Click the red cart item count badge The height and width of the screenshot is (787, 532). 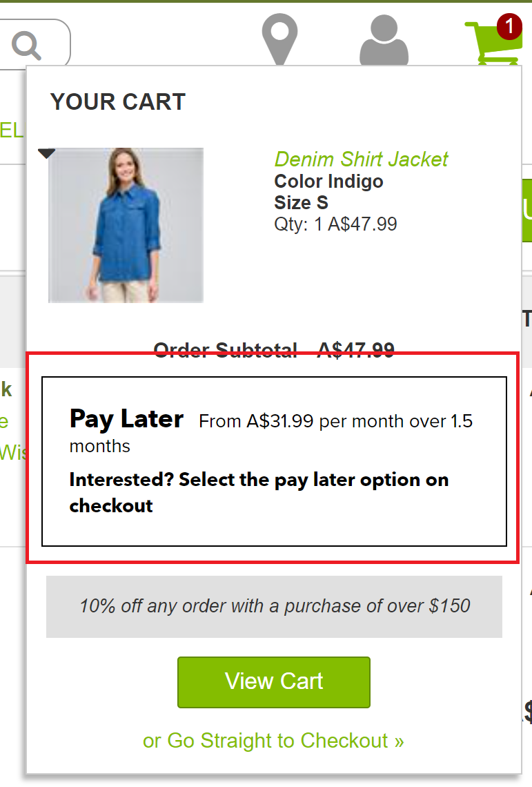(509, 27)
